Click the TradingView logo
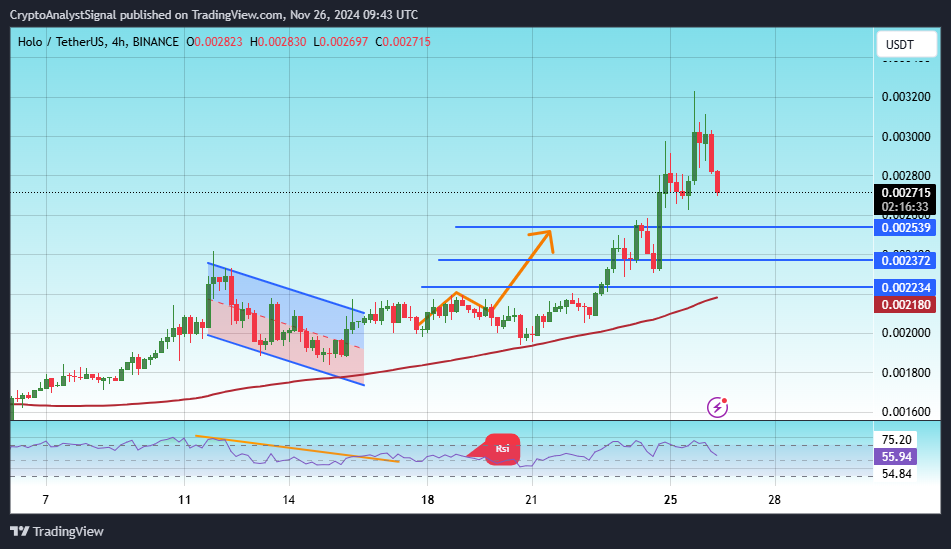 pos(58,531)
